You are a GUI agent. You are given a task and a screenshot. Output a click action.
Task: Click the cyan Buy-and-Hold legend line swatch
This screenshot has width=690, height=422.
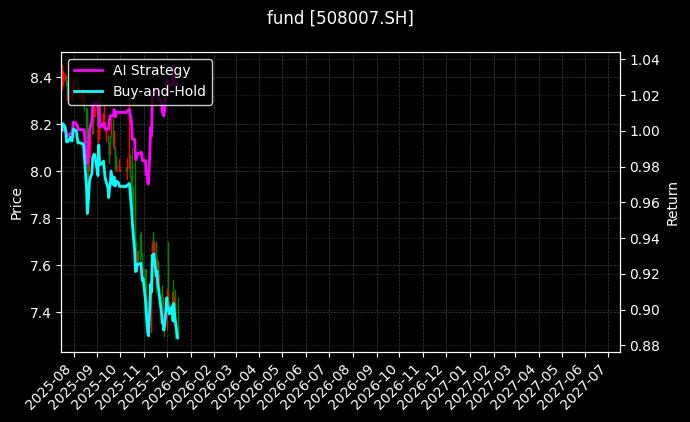88,91
